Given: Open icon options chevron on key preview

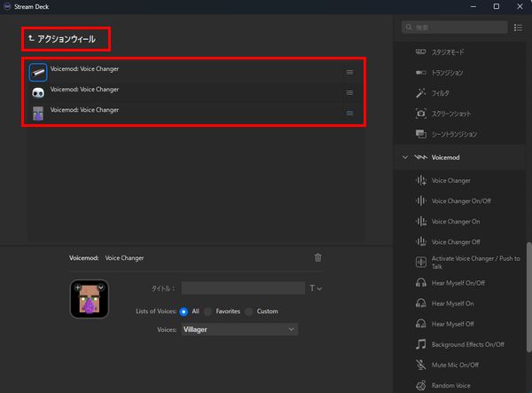Looking at the screenshot, I should pyautogui.click(x=101, y=287).
